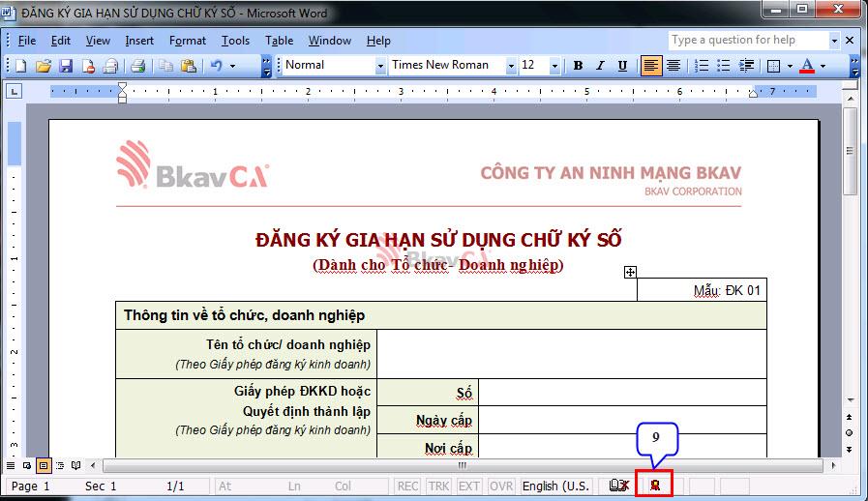
Task: Click the Paste clipboard icon
Action: pyautogui.click(x=189, y=66)
